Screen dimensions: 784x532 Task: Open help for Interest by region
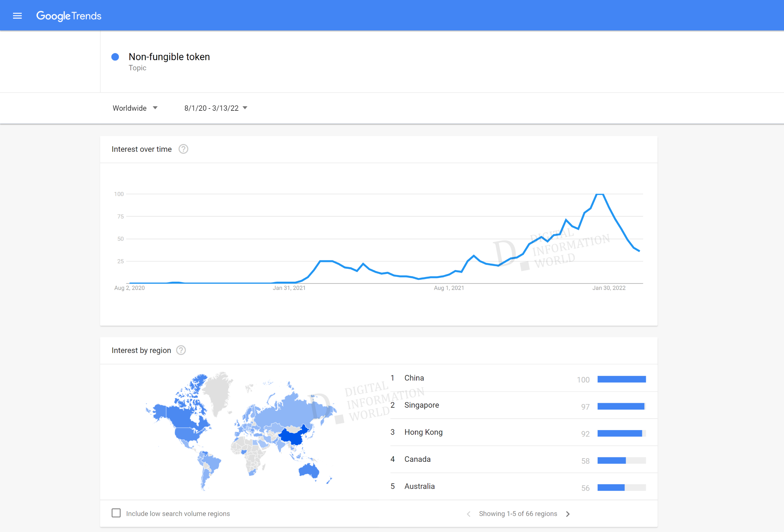tap(181, 350)
